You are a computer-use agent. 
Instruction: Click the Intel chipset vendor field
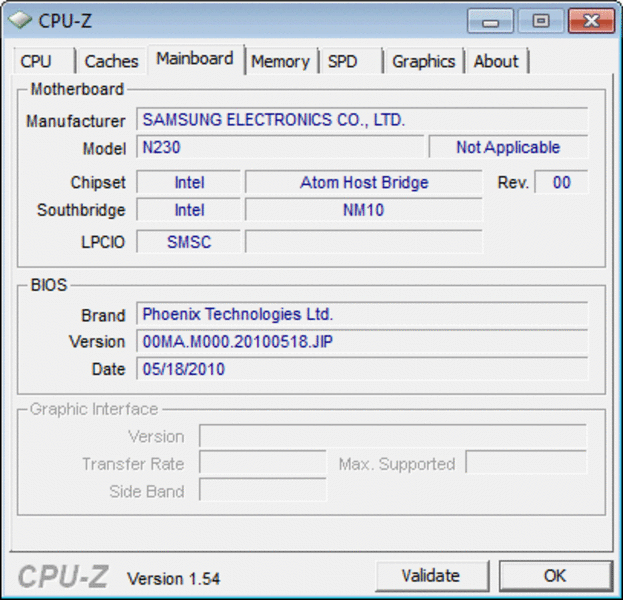[189, 182]
